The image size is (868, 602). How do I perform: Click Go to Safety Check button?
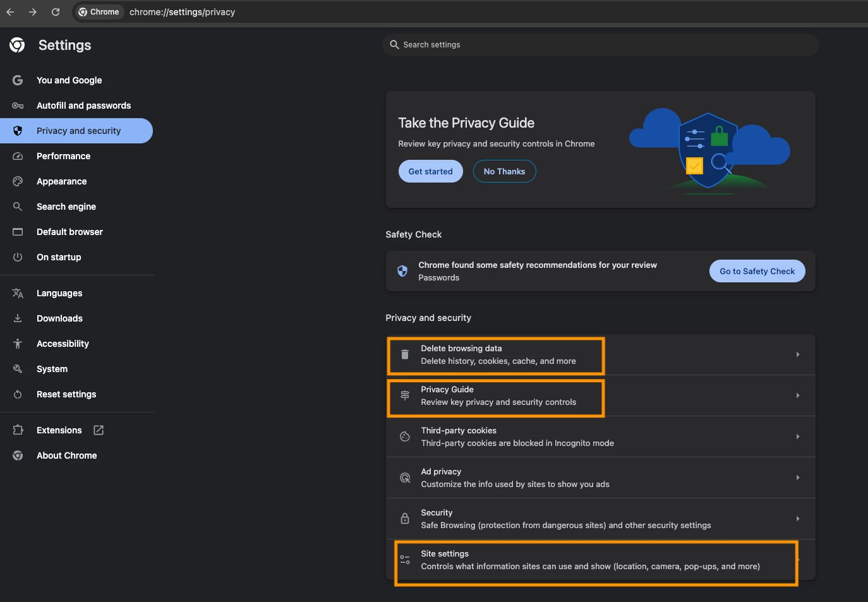pyautogui.click(x=757, y=271)
